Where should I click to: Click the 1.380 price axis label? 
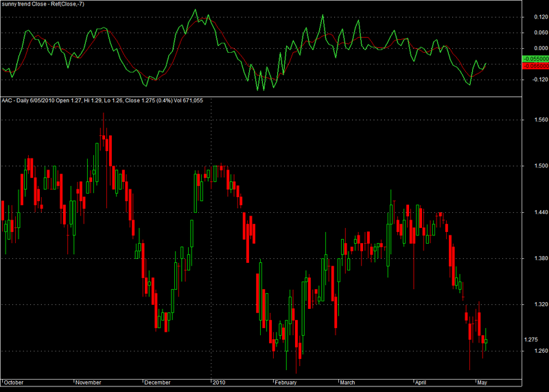(541, 259)
